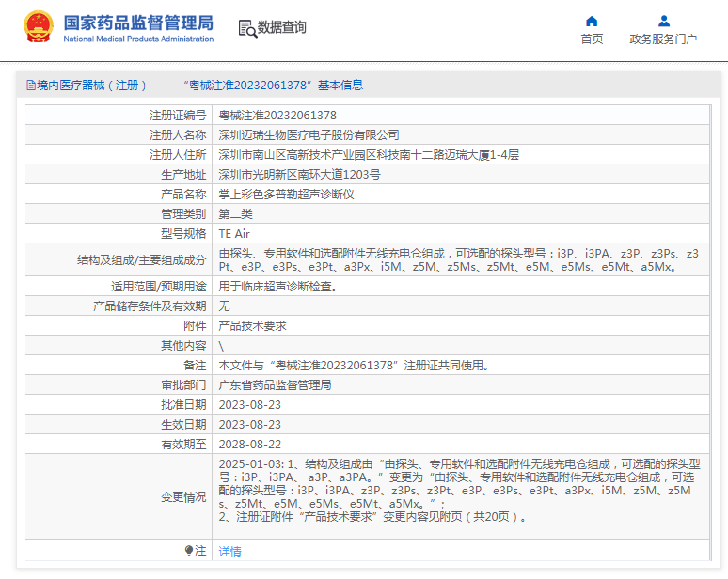Image resolution: width=728 pixels, height=579 pixels.
Task: Select the 注册人住所 address value
Action: (x=369, y=154)
